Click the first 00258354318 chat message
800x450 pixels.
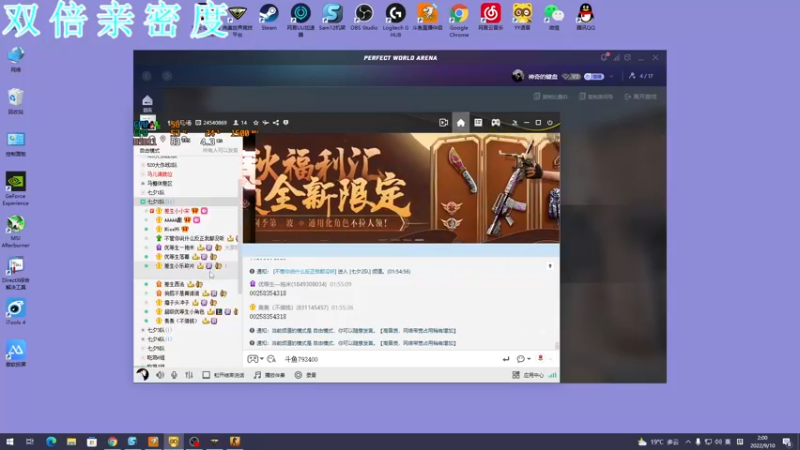(268, 293)
